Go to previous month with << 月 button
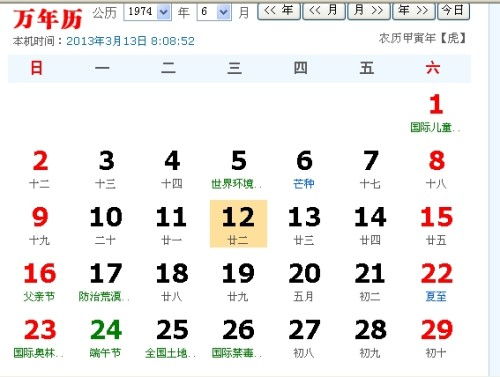500x377 pixels. coord(324,11)
